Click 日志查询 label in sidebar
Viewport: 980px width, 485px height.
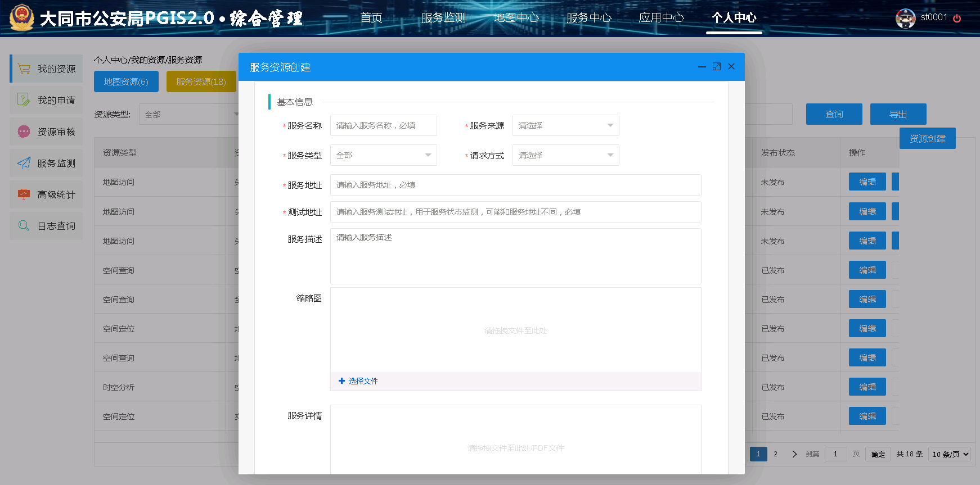[56, 226]
